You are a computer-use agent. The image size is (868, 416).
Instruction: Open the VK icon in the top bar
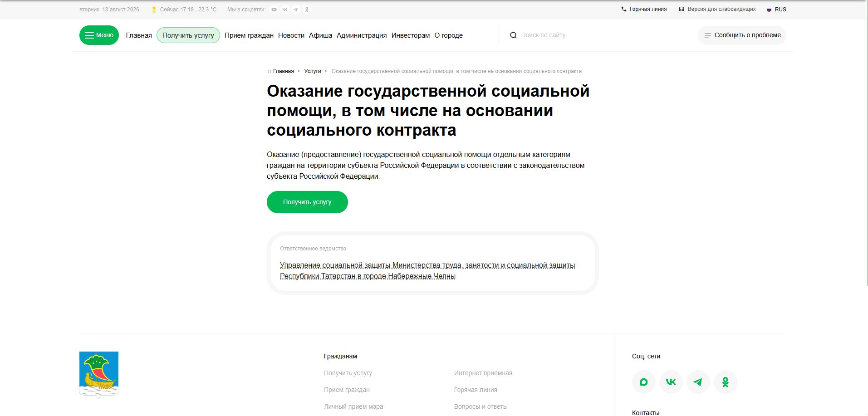285,10
